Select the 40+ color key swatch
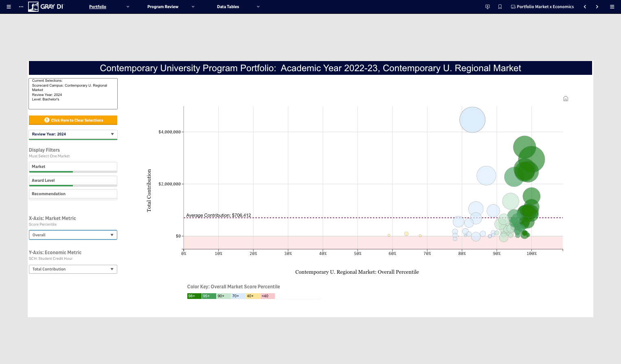The width and height of the screenshot is (621, 364). tap(253, 296)
